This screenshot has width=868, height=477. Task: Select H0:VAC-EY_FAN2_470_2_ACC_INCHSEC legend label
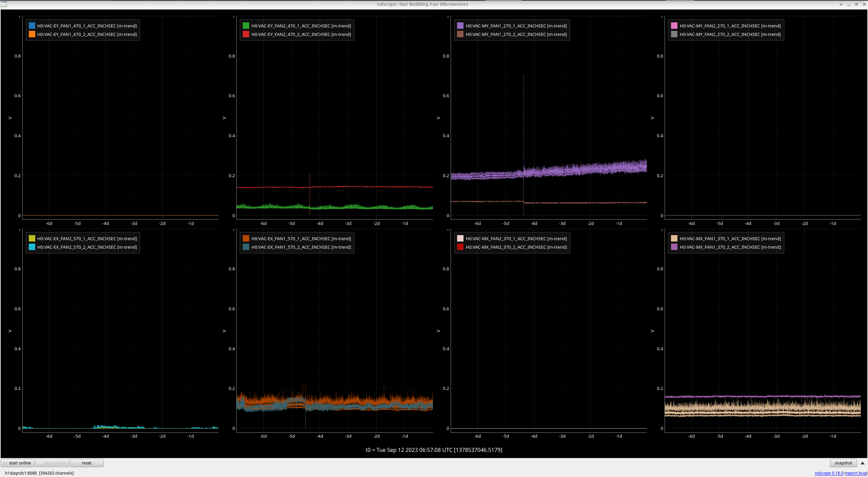pos(301,34)
